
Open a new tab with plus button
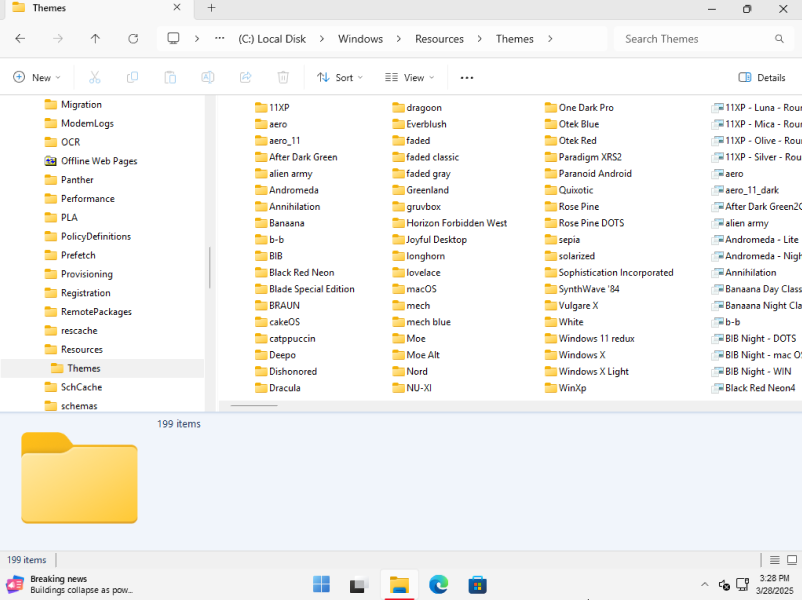click(x=211, y=8)
